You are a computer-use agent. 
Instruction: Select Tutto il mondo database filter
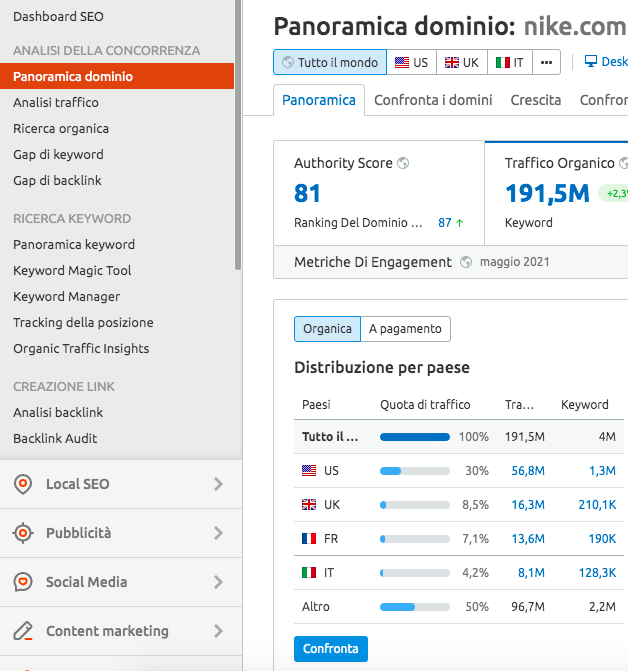pyautogui.click(x=330, y=62)
